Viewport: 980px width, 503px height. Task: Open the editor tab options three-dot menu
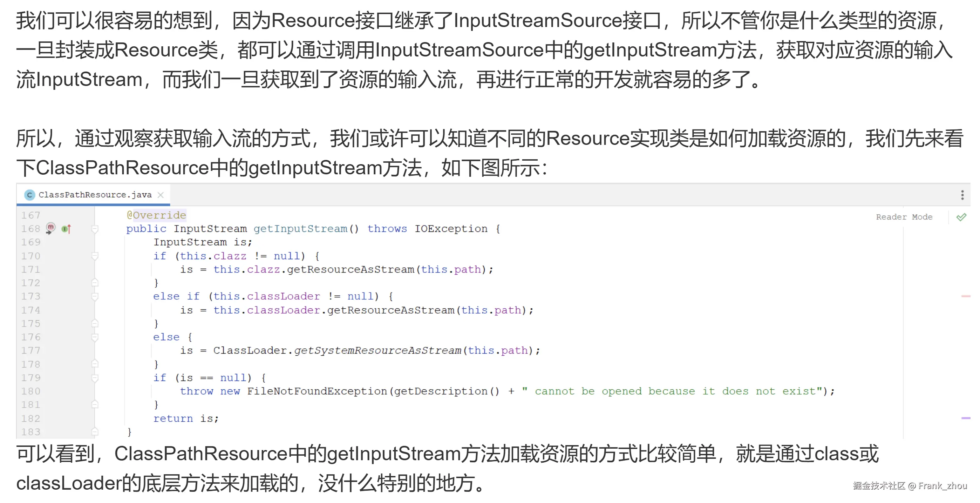click(962, 195)
